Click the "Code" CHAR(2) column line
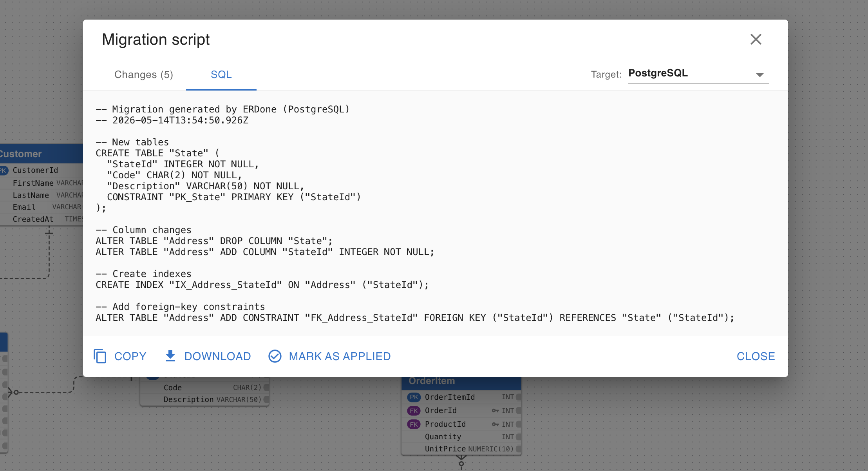 pyautogui.click(x=175, y=175)
